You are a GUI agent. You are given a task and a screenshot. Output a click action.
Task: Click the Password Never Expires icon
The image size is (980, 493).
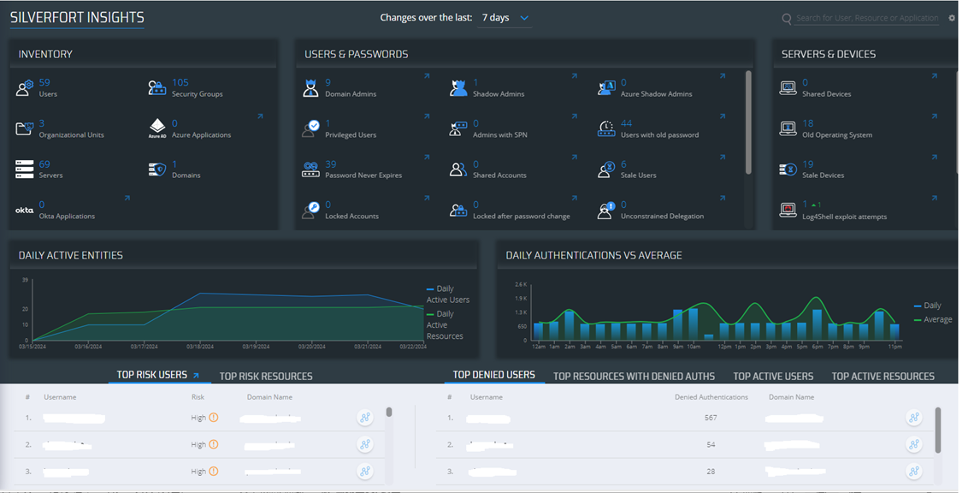[x=310, y=169]
